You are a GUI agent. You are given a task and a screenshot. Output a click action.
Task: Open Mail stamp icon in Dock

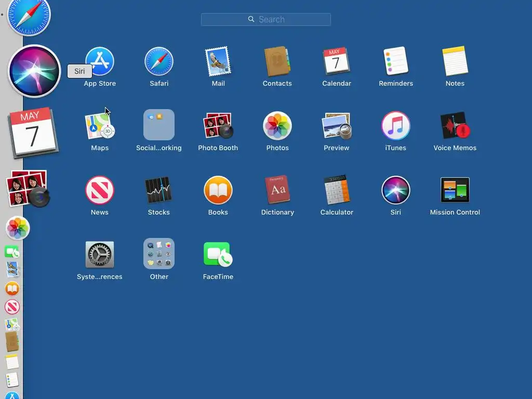[x=12, y=270]
